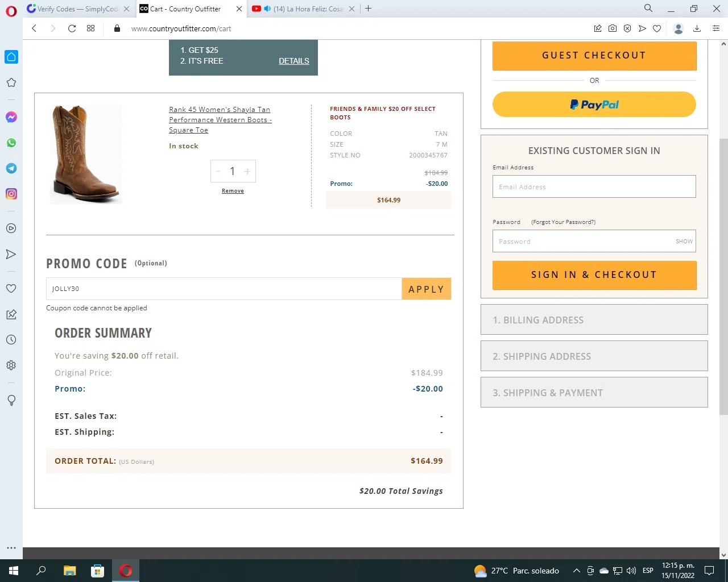Expand 3. SHIPPING & PAYMENT section
Image resolution: width=728 pixels, height=582 pixels.
pyautogui.click(x=594, y=392)
